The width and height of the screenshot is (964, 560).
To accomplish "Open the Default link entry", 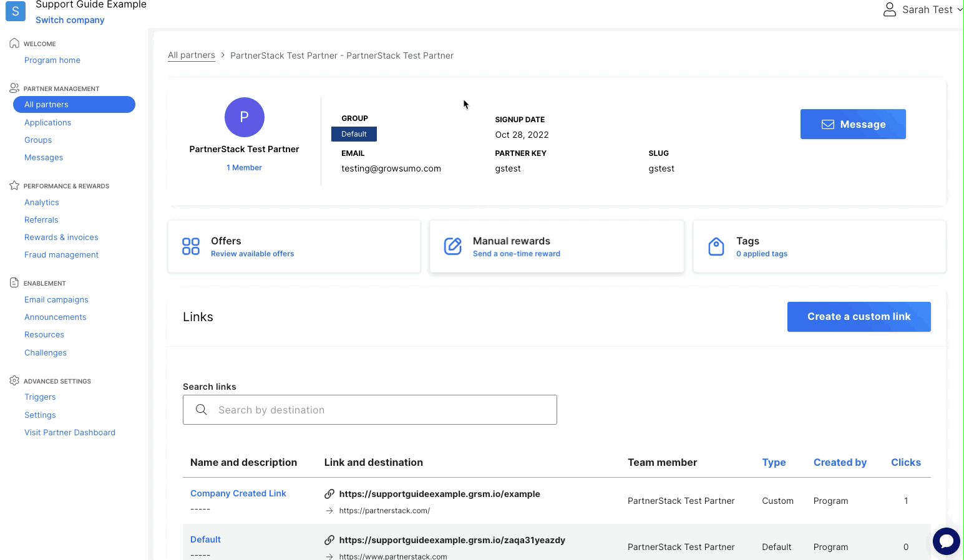I will click(x=205, y=539).
